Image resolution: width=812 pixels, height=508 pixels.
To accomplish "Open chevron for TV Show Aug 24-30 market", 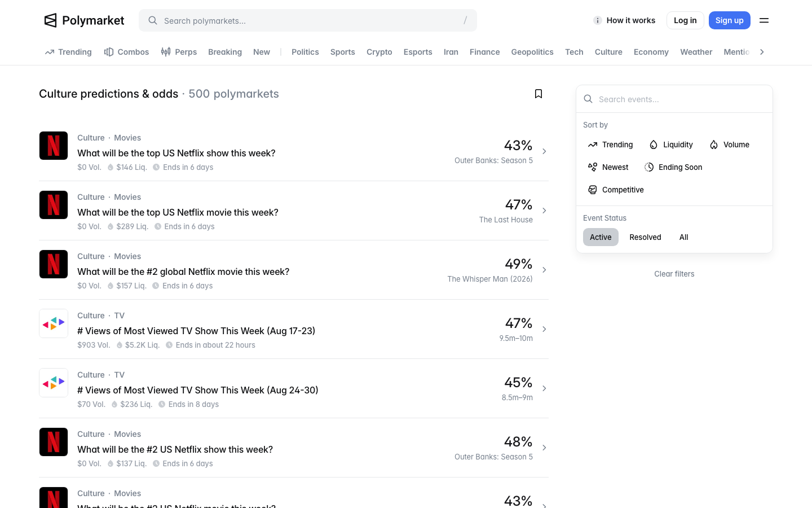I will (544, 388).
